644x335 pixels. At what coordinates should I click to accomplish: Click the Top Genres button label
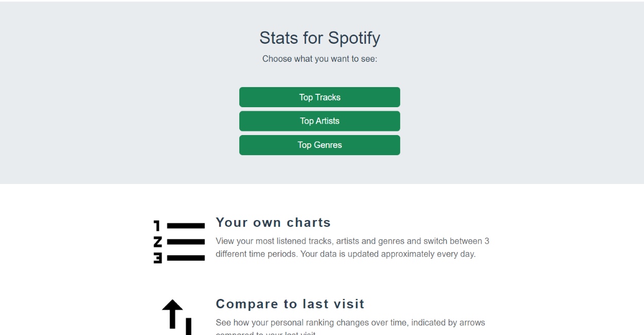point(319,145)
